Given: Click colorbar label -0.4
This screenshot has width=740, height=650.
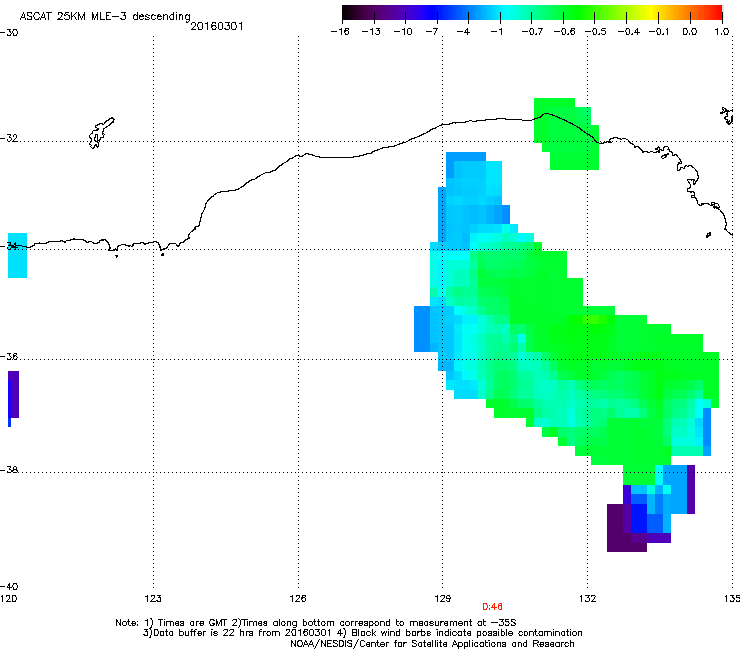Looking at the screenshot, I should [x=629, y=32].
